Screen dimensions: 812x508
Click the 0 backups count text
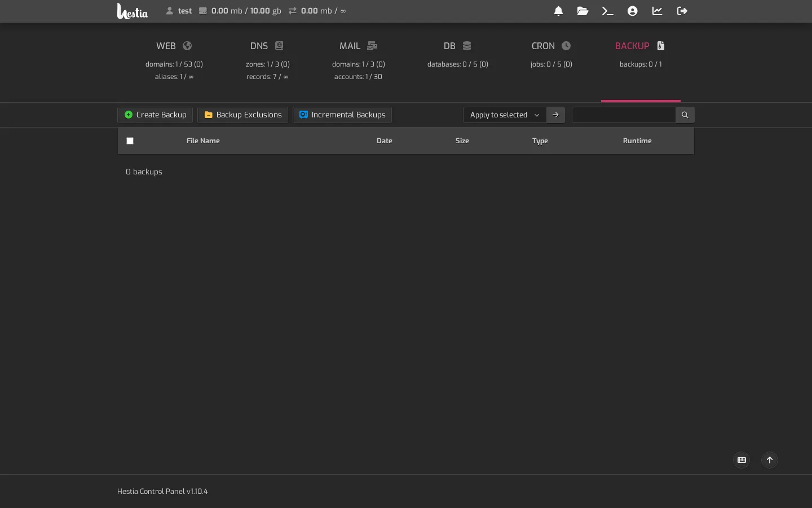pyautogui.click(x=144, y=172)
